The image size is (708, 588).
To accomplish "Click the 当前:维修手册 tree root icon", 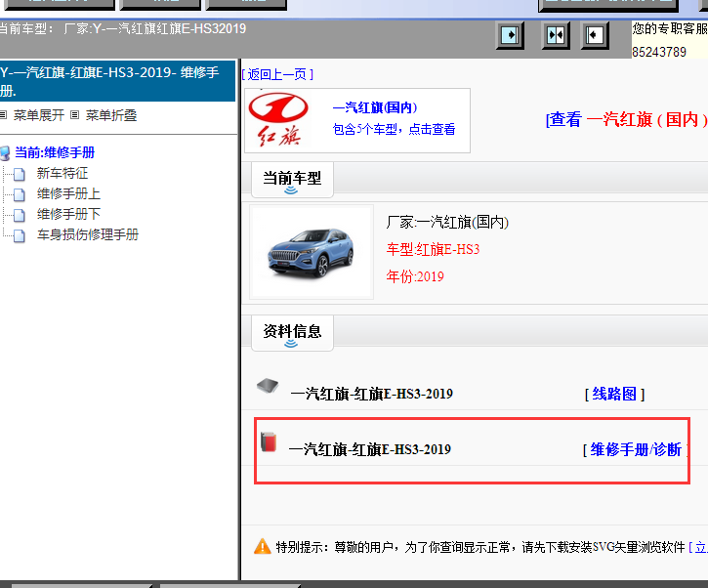I will 5,153.
